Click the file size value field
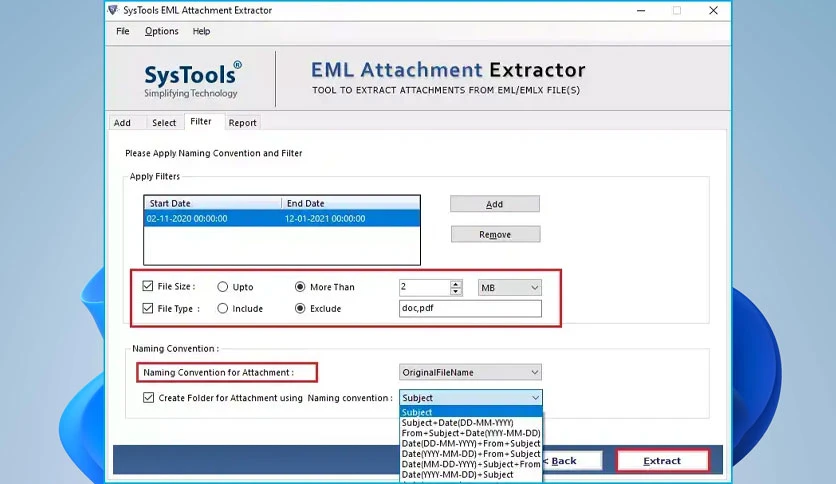836x484 pixels. (x=424, y=287)
